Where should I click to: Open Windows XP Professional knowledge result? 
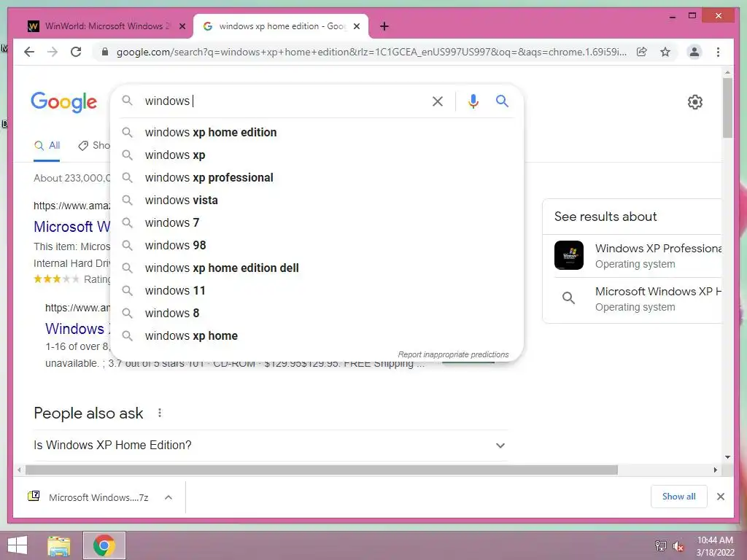(x=638, y=255)
